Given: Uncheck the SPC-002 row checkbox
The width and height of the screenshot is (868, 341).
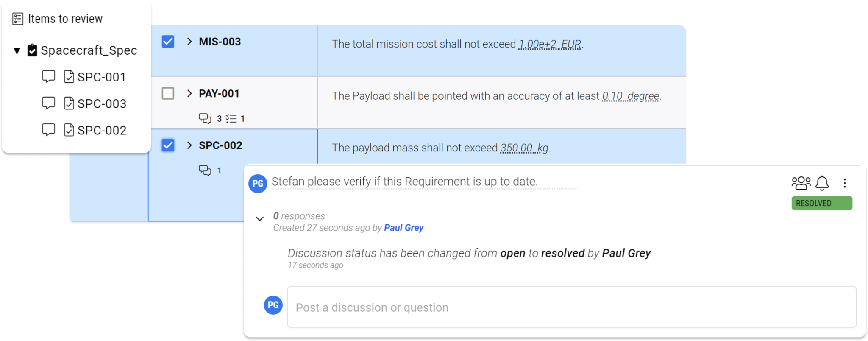Looking at the screenshot, I should click(168, 145).
